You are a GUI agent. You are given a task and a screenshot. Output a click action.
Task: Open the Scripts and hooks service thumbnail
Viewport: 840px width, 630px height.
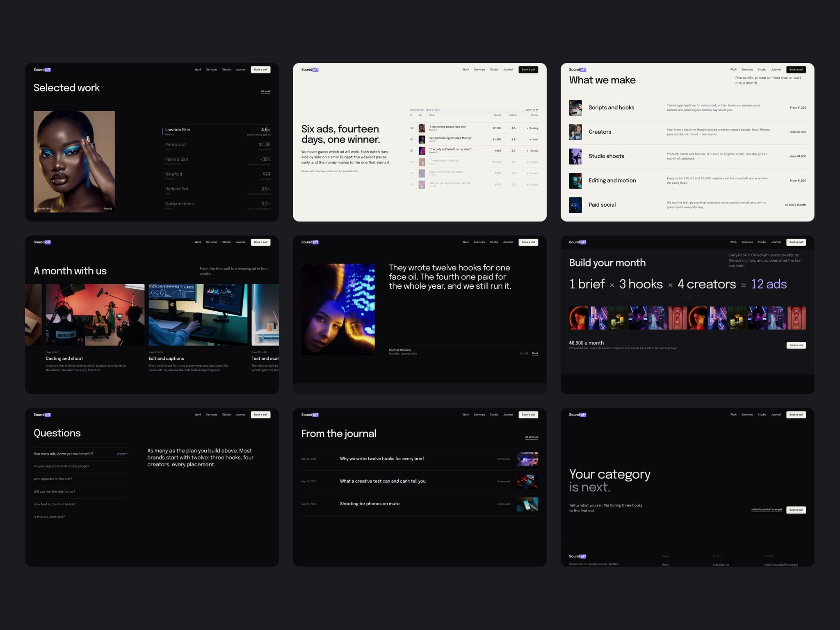(x=575, y=107)
